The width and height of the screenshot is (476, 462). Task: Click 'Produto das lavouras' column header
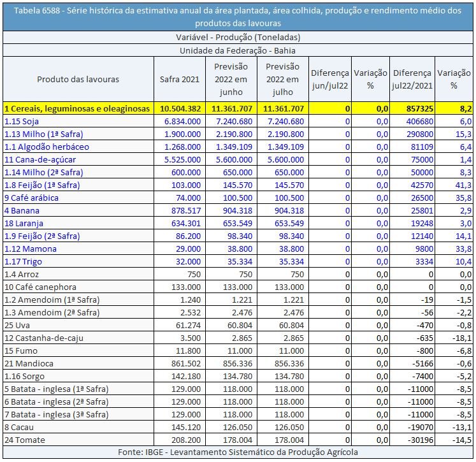point(78,79)
